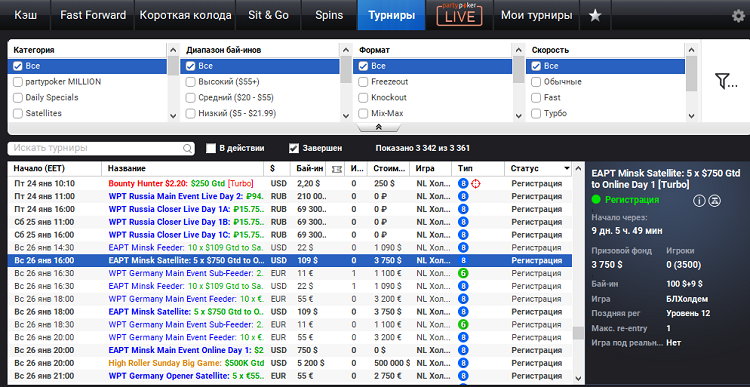Click the red bounty target icon

point(475,183)
